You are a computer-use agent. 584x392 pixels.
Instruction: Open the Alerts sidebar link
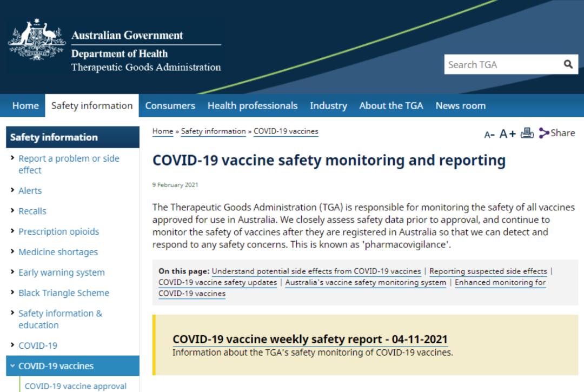click(x=30, y=191)
